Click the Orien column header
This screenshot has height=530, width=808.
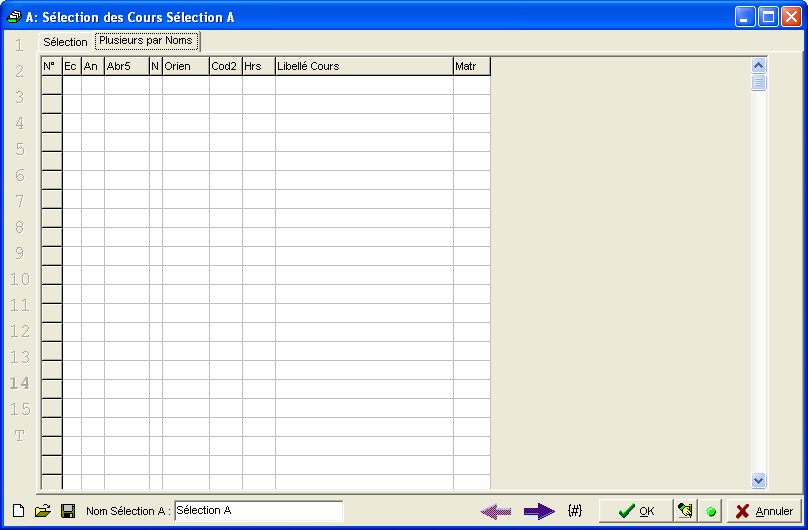186,66
